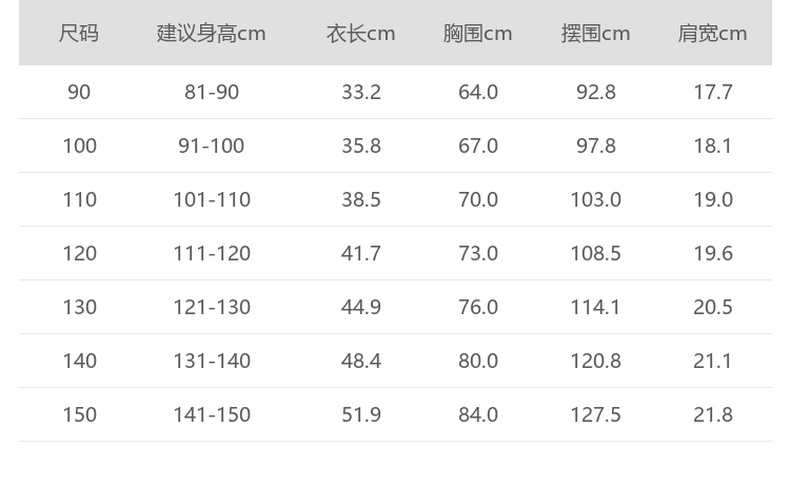Image resolution: width=790 pixels, height=485 pixels.
Task: Select the 33.2 garment length cell
Action: click(360, 92)
